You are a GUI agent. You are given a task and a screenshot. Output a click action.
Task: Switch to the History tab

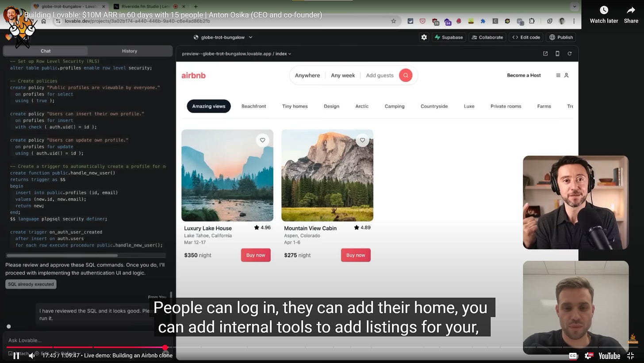coord(130,51)
